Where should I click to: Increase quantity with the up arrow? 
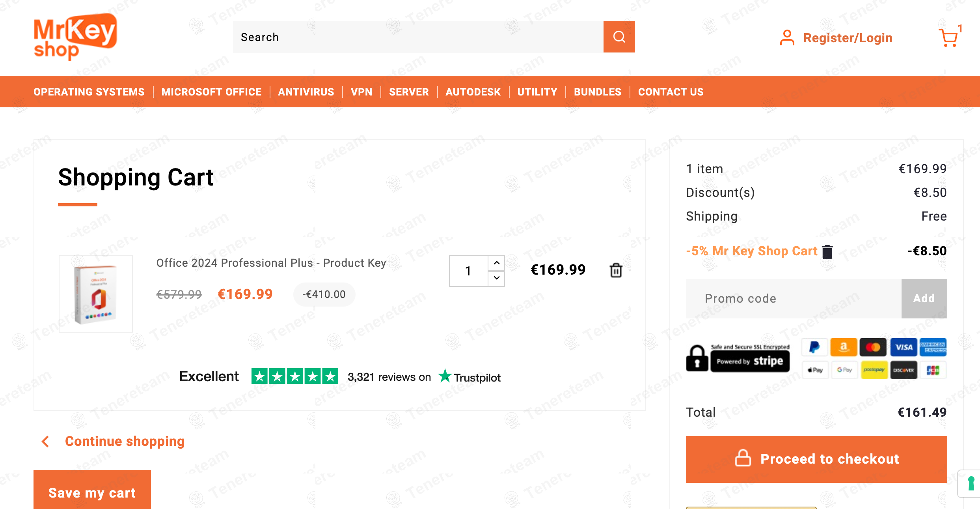tap(497, 263)
